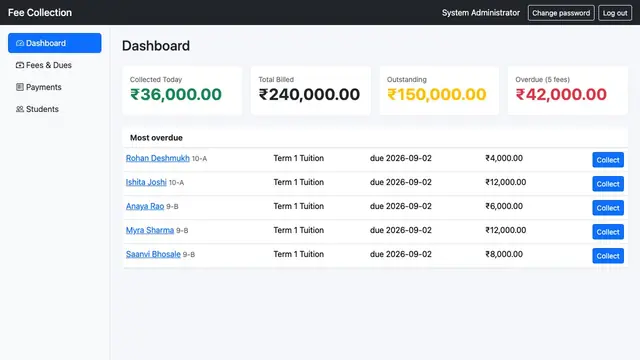Open Rohan Deshmukh student link
Screen dimensions: 640x360
click(158, 158)
